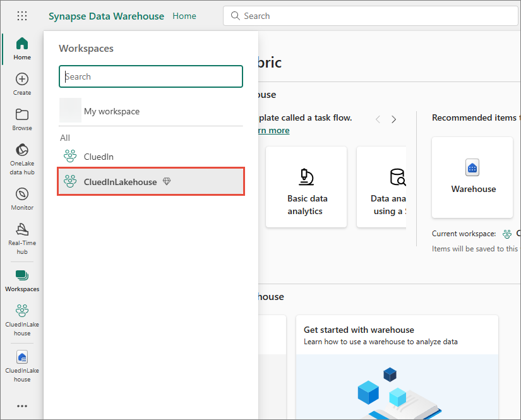
Task: Go to Home in left sidebar
Action: [22, 49]
